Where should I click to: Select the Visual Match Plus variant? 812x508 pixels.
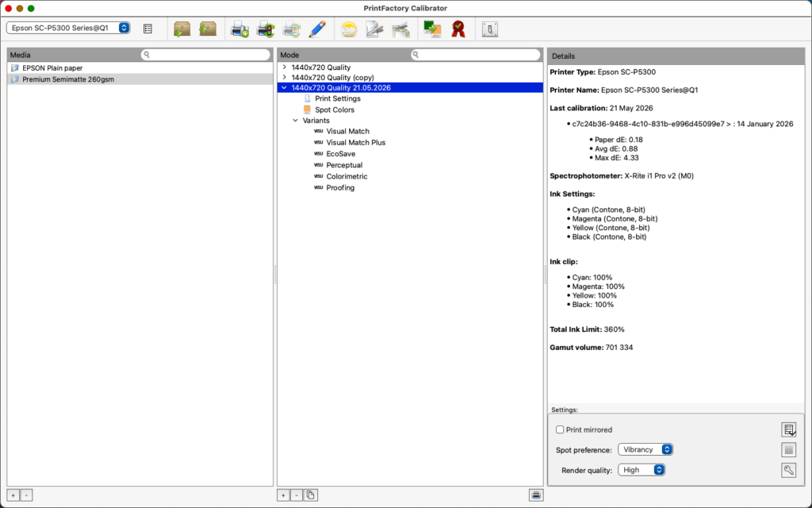click(356, 143)
